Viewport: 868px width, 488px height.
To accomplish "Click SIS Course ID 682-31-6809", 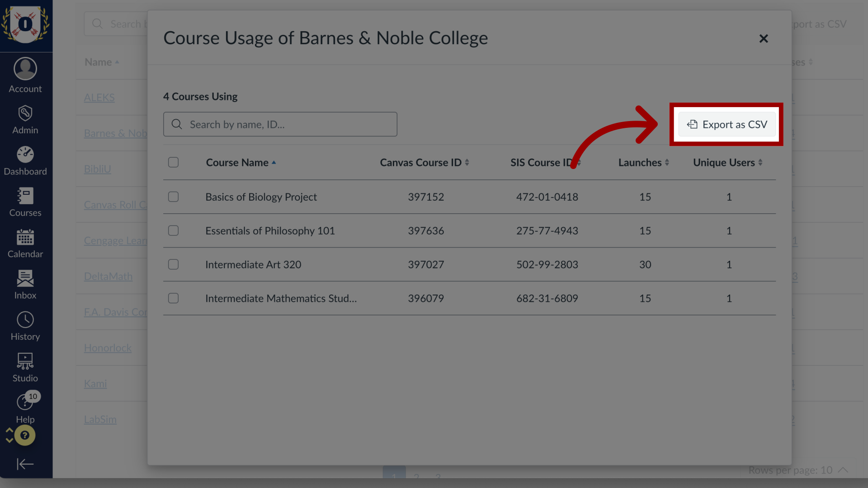I will tap(547, 298).
